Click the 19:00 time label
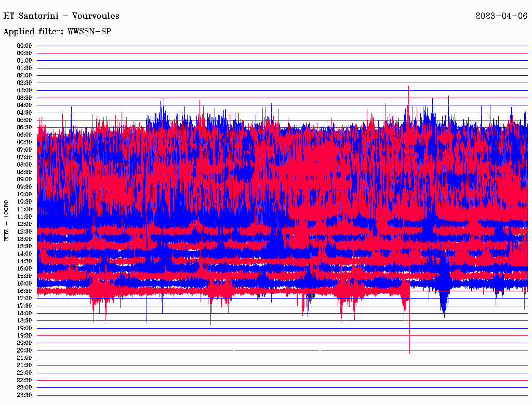 24,328
